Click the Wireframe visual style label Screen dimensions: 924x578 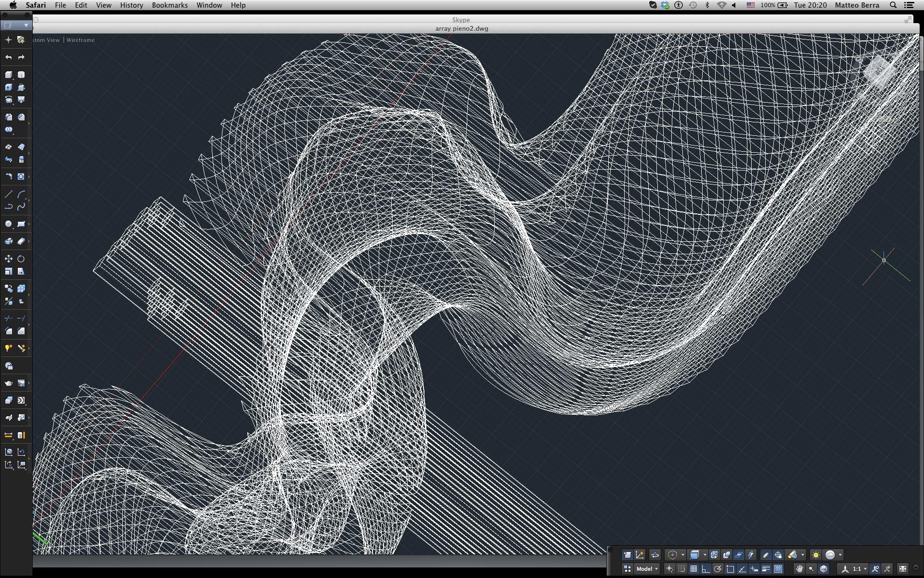80,40
